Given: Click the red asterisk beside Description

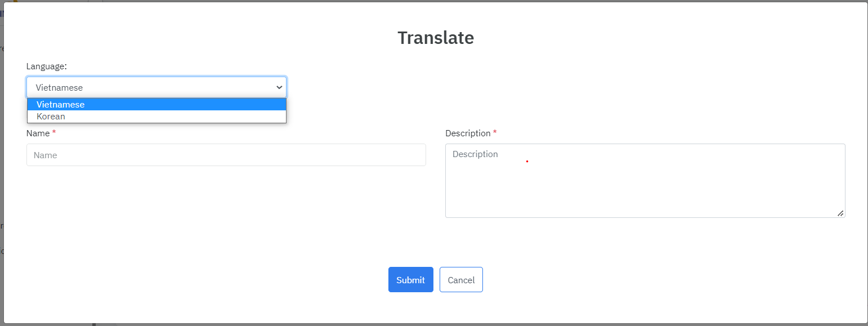Looking at the screenshot, I should pos(495,132).
